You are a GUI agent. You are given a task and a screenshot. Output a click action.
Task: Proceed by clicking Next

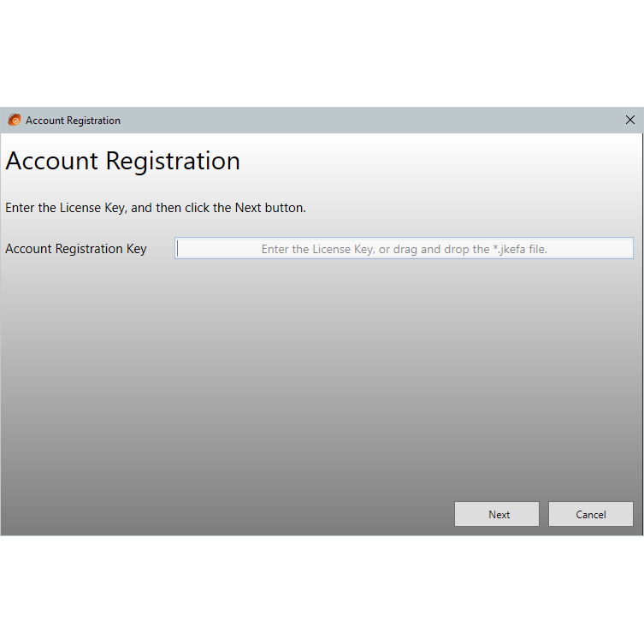(496, 514)
